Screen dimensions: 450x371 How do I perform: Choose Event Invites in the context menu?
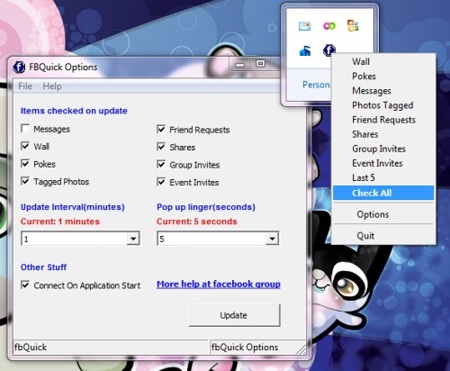pyautogui.click(x=383, y=163)
